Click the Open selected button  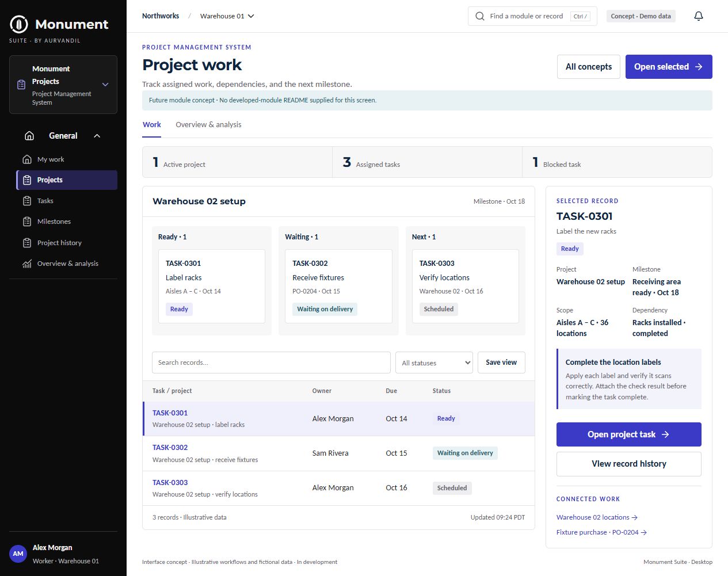click(669, 67)
